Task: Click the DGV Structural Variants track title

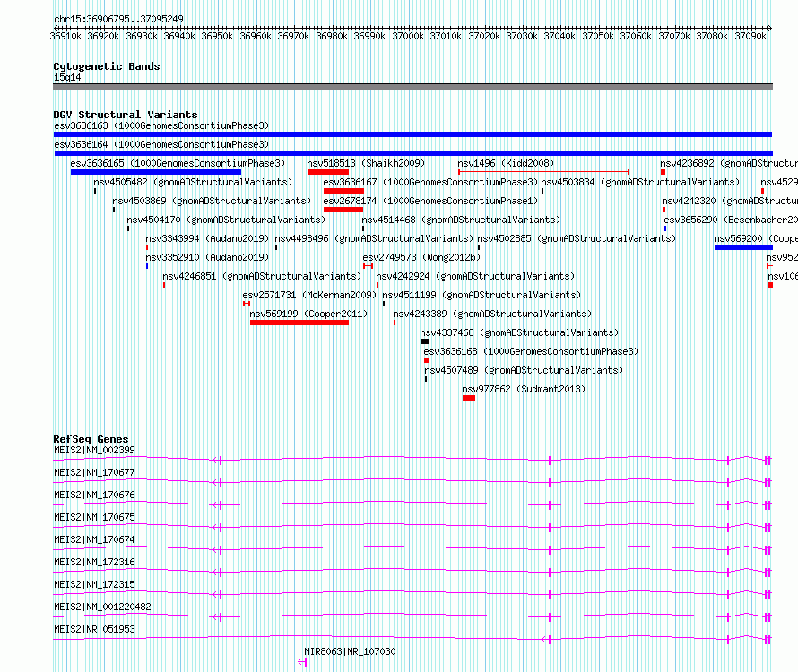Action: pos(126,115)
